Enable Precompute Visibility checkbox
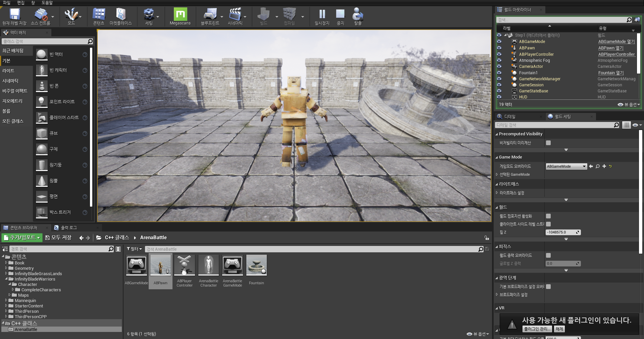The width and height of the screenshot is (644, 339). [548, 143]
